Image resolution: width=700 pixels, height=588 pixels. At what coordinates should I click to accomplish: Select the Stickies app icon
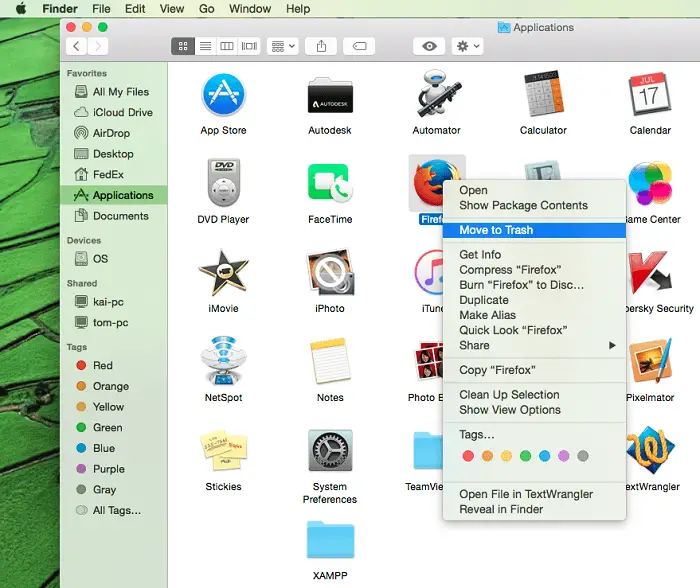[223, 450]
